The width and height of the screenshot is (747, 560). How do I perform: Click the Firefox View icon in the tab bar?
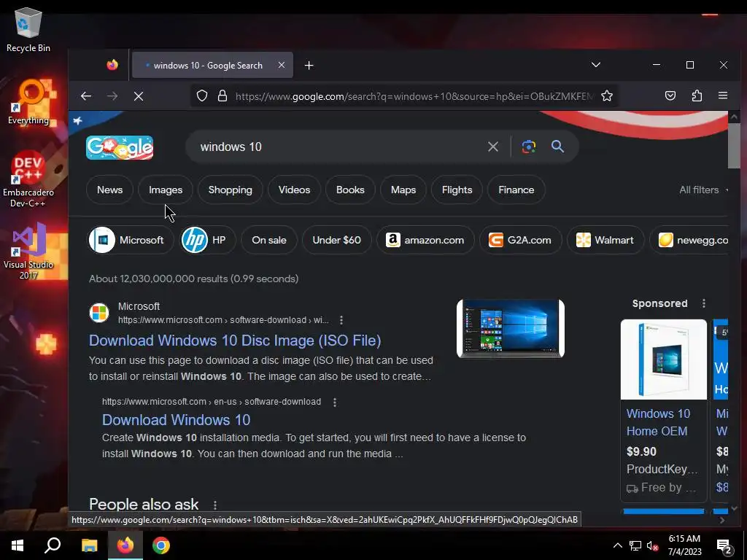(x=112, y=65)
